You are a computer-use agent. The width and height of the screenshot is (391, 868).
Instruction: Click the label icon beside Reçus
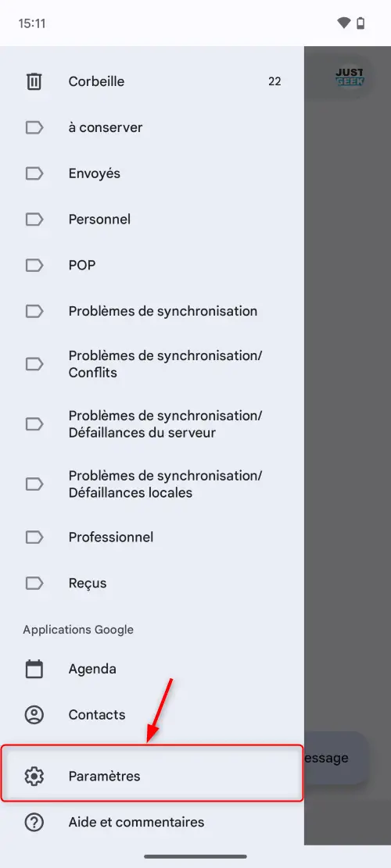(x=34, y=583)
